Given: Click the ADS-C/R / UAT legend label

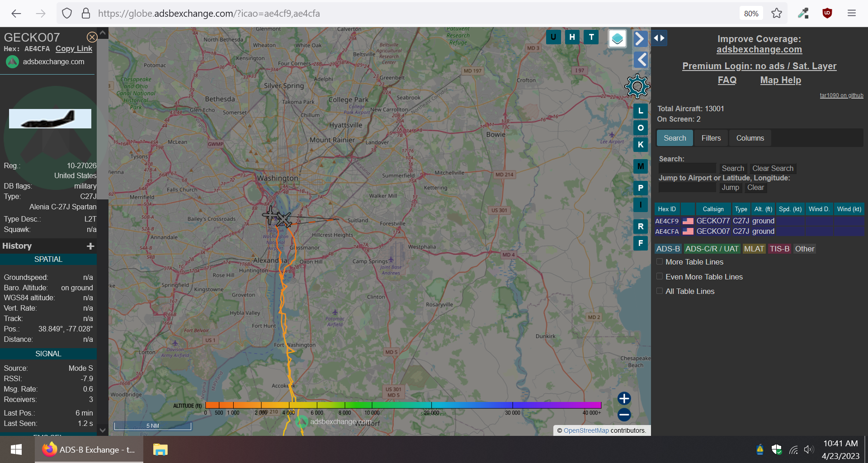Looking at the screenshot, I should [712, 249].
